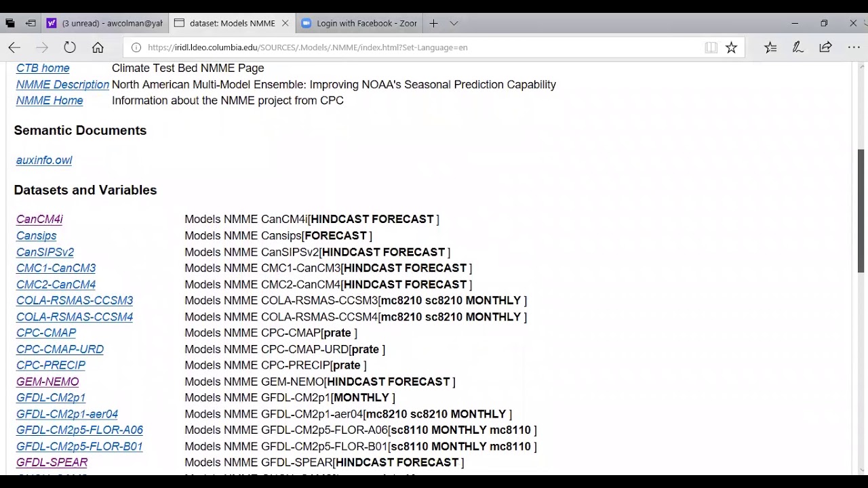Open the GFDL-CM2p5-FLOR-A06 dataset

coord(80,430)
